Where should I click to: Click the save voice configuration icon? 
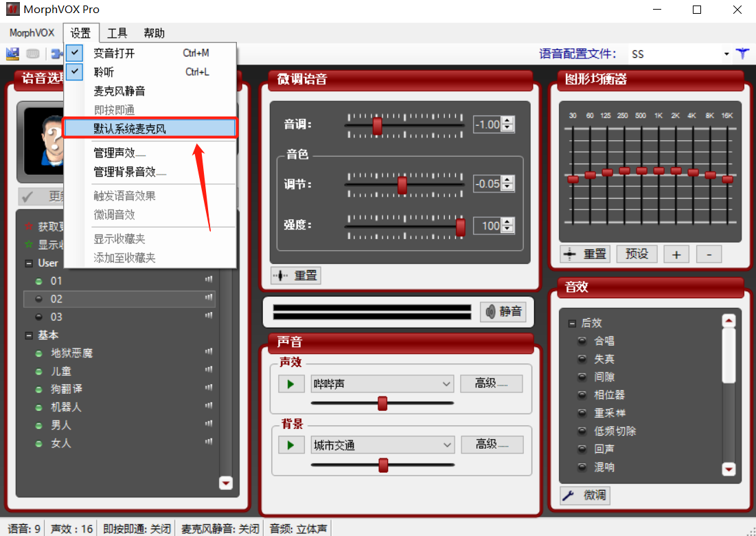(12, 54)
